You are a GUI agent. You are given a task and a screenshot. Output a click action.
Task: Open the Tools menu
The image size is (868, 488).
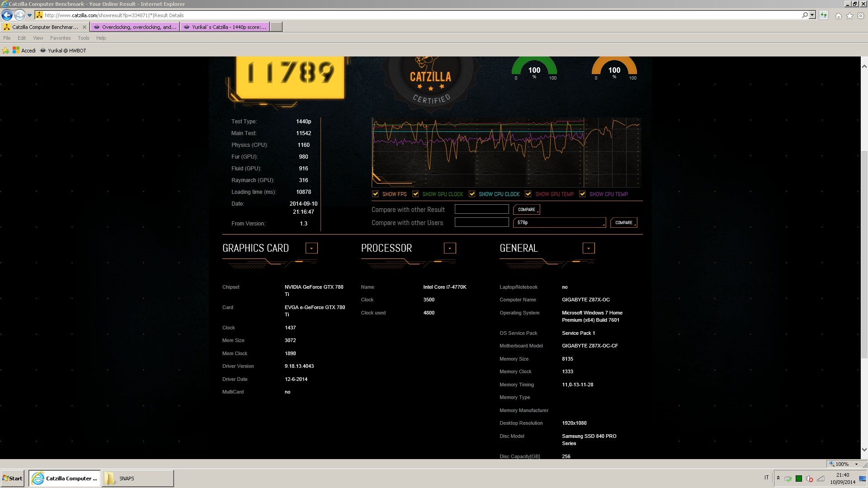(x=84, y=38)
